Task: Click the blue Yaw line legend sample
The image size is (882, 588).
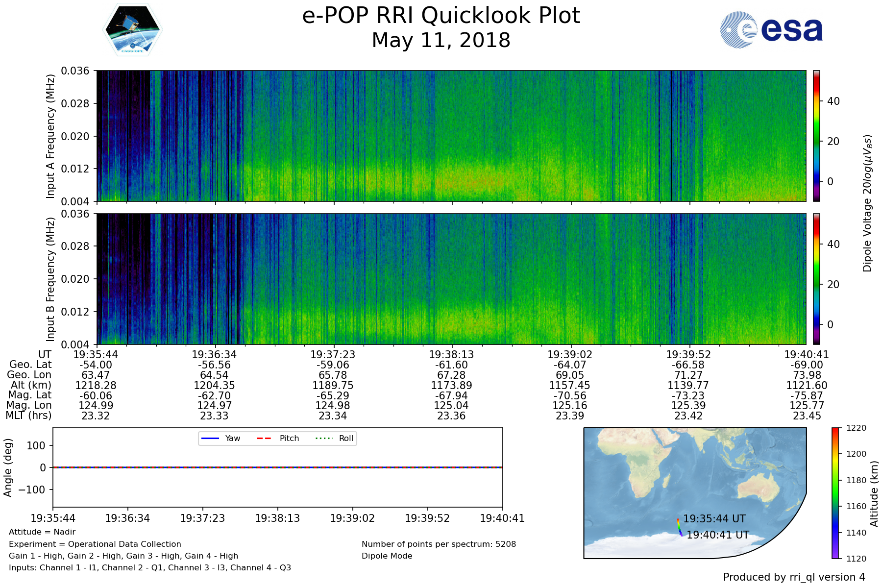Action: click(210, 438)
